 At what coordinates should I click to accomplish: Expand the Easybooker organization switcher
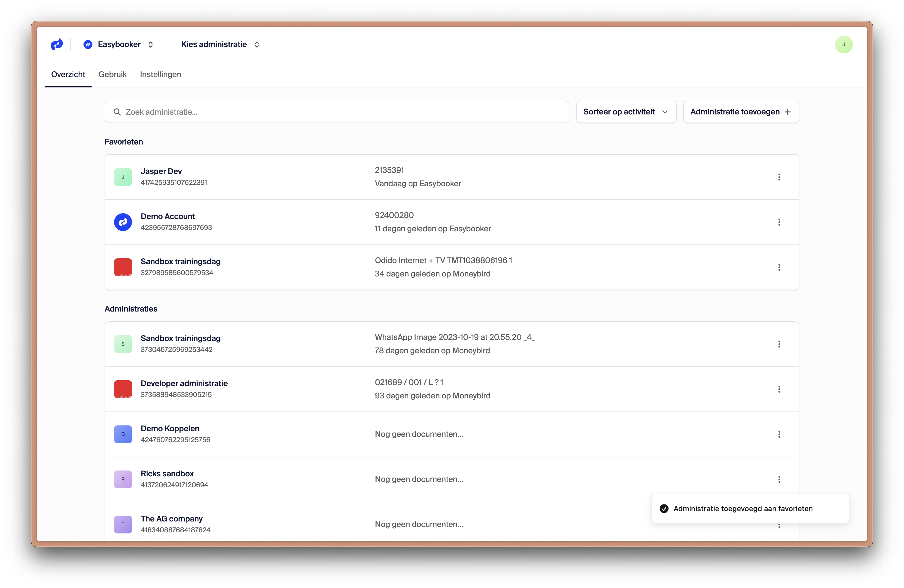[x=119, y=45]
